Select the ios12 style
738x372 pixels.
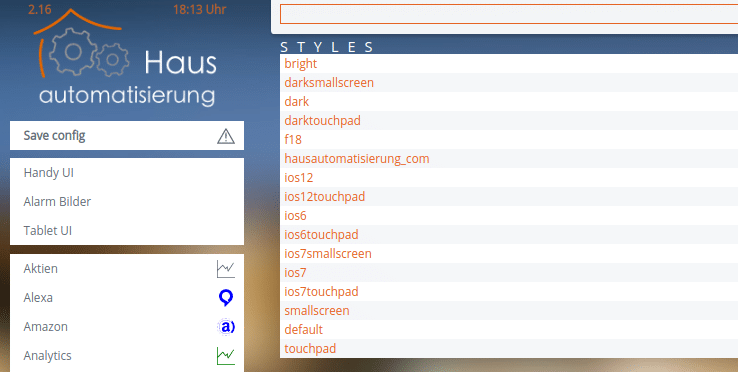click(298, 178)
